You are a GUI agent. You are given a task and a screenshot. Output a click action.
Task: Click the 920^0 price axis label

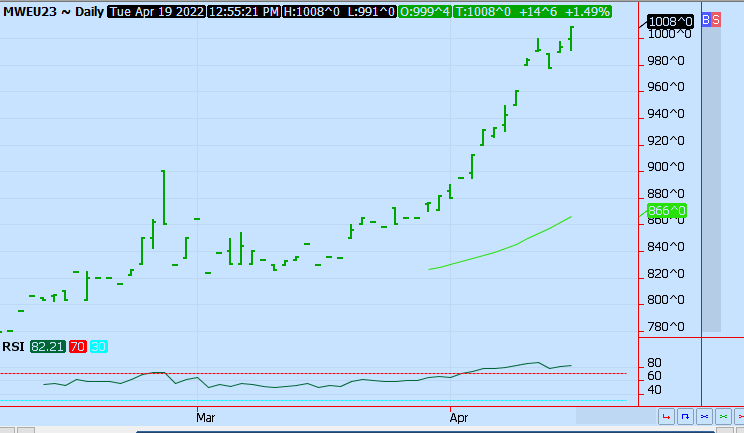coord(666,141)
